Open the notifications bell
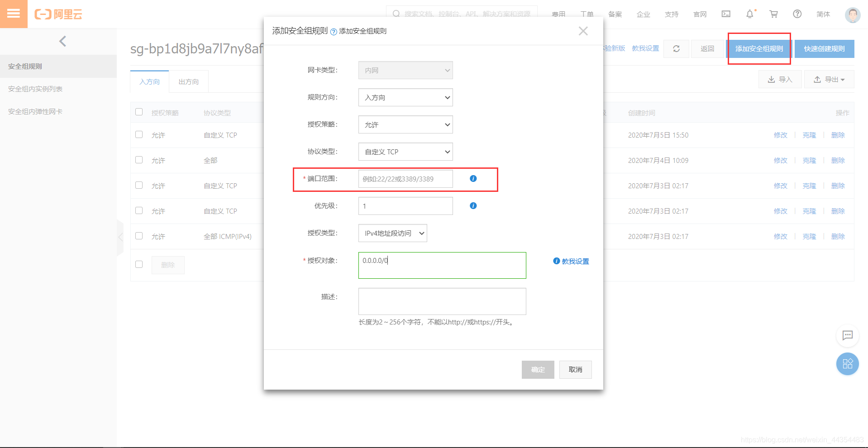This screenshot has height=448, width=868. coord(750,14)
